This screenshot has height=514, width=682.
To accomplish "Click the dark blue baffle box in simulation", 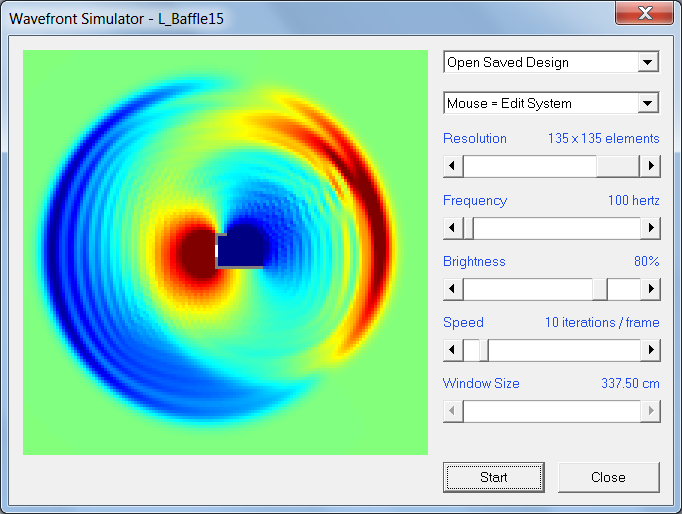I will 240,251.
